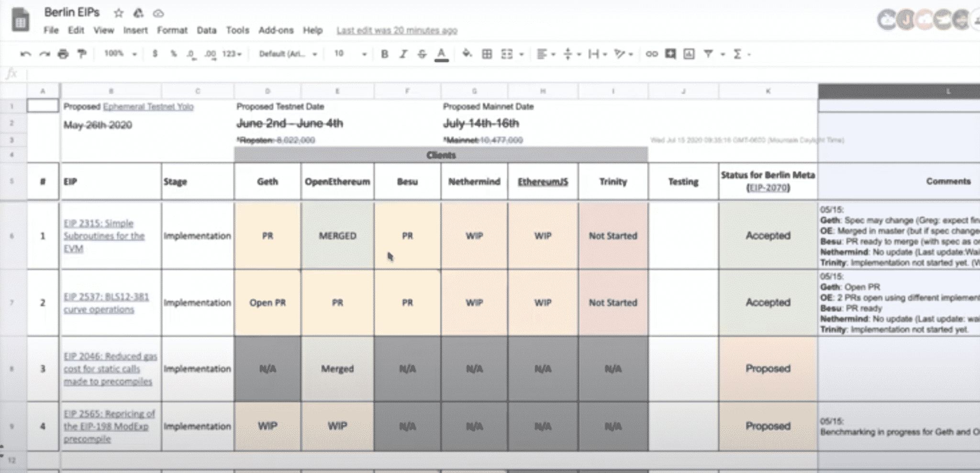The height and width of the screenshot is (473, 980).
Task: Decrease decimal places icon
Action: 191,54
